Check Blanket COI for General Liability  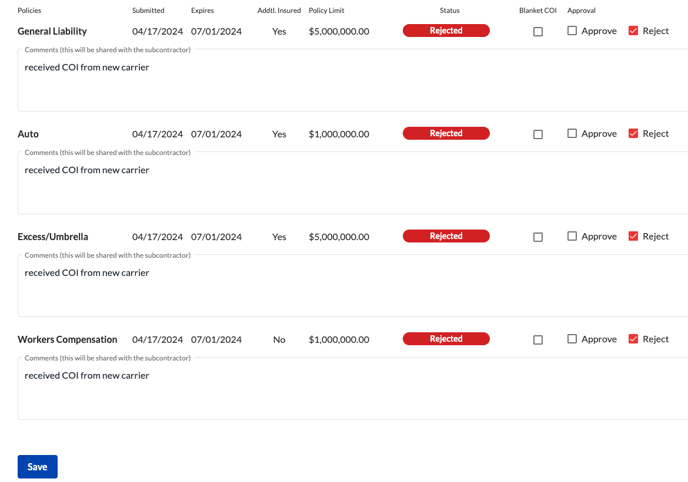pyautogui.click(x=538, y=32)
